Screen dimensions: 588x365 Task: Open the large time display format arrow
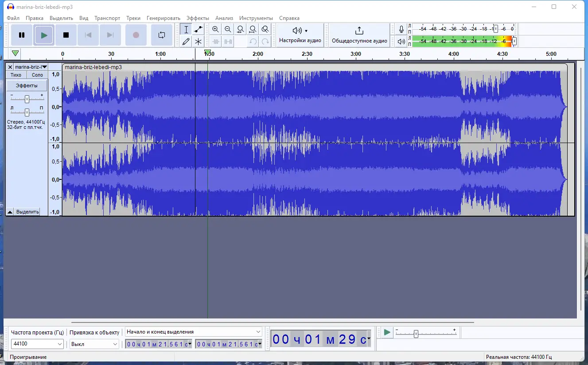pos(369,339)
